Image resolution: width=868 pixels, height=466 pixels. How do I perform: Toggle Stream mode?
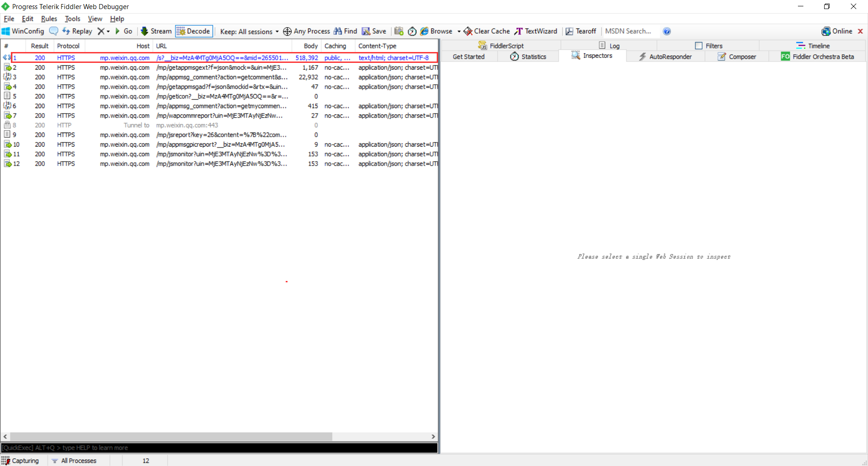pos(156,31)
